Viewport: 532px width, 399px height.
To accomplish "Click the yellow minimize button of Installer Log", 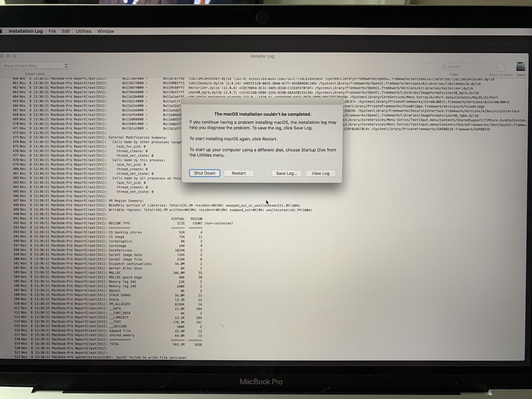I will coord(8,56).
